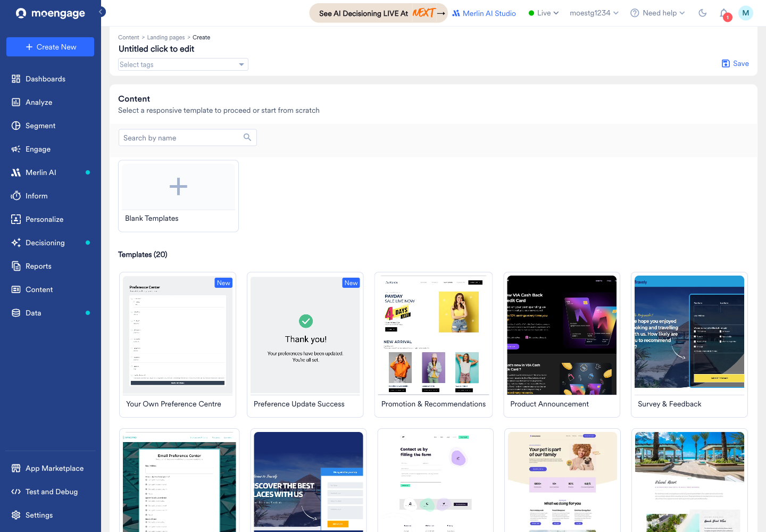Open the Engage menu label
The width and height of the screenshot is (766, 532).
click(38, 149)
